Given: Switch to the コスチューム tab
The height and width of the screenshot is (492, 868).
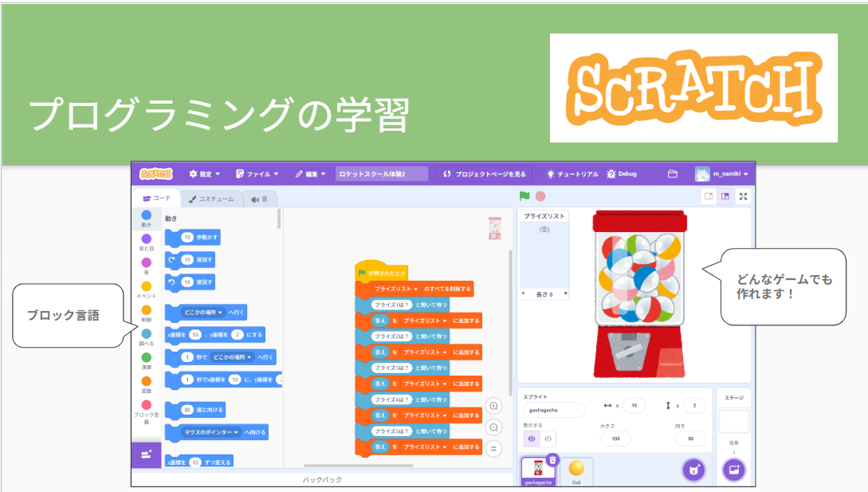Looking at the screenshot, I should pos(211,199).
